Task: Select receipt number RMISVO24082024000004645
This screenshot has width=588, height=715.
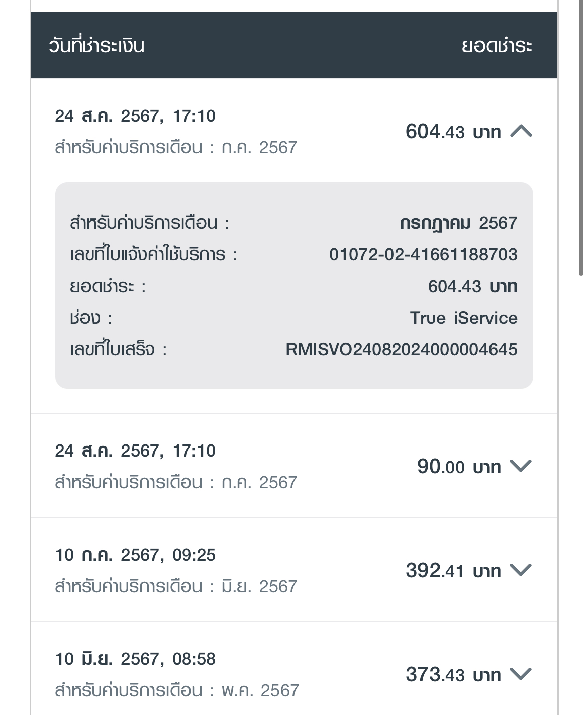Action: 401,349
